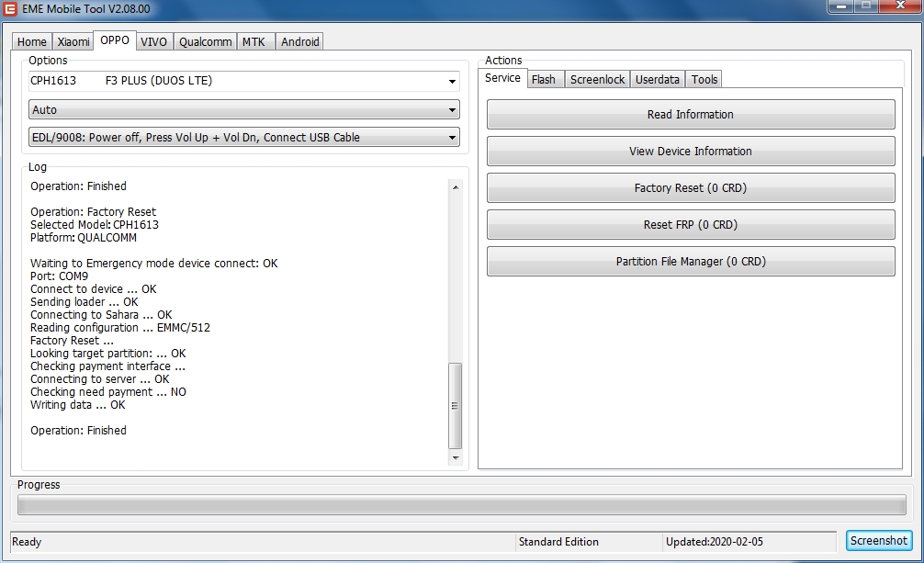Click log line 'Operation: Factory Reset'
The height and width of the screenshot is (563, 924).
coord(93,211)
